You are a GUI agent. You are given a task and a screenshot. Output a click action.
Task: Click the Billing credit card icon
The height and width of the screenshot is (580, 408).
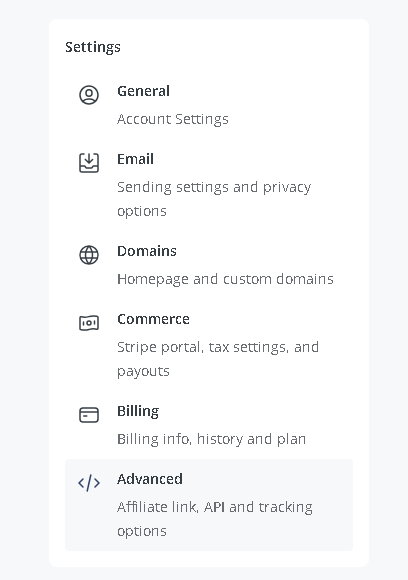click(x=89, y=415)
